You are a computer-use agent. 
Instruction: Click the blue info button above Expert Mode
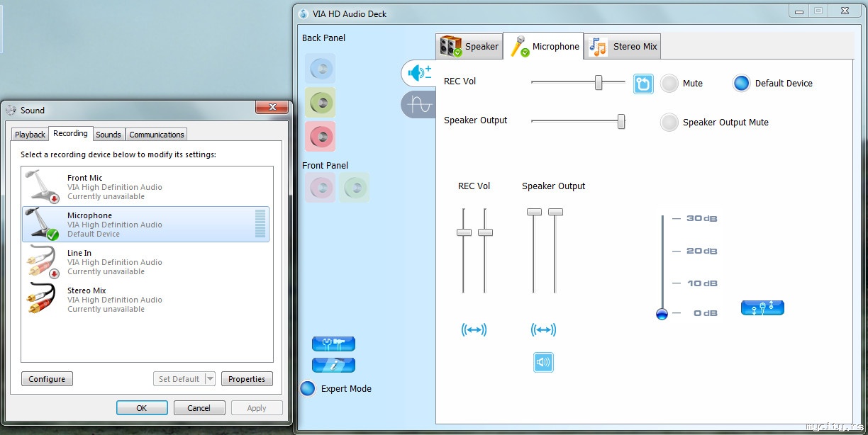coord(333,365)
